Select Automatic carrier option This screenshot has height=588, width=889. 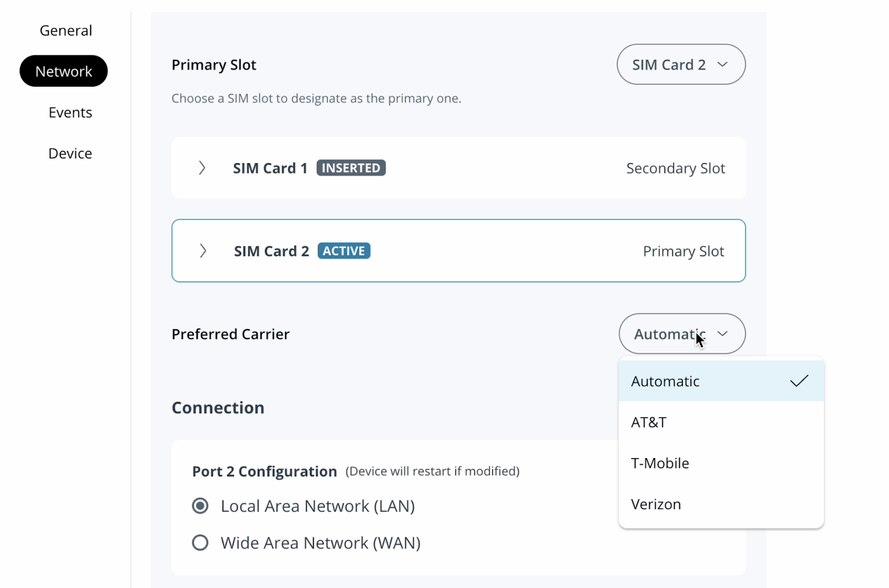coord(665,381)
